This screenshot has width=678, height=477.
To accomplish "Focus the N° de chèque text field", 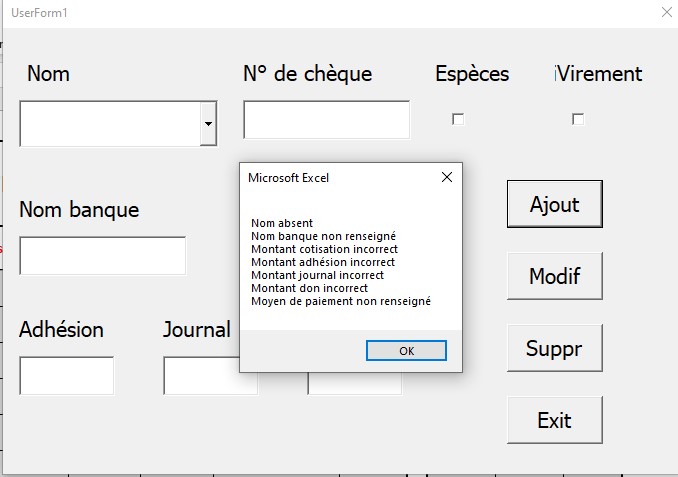I will pyautogui.click(x=326, y=120).
